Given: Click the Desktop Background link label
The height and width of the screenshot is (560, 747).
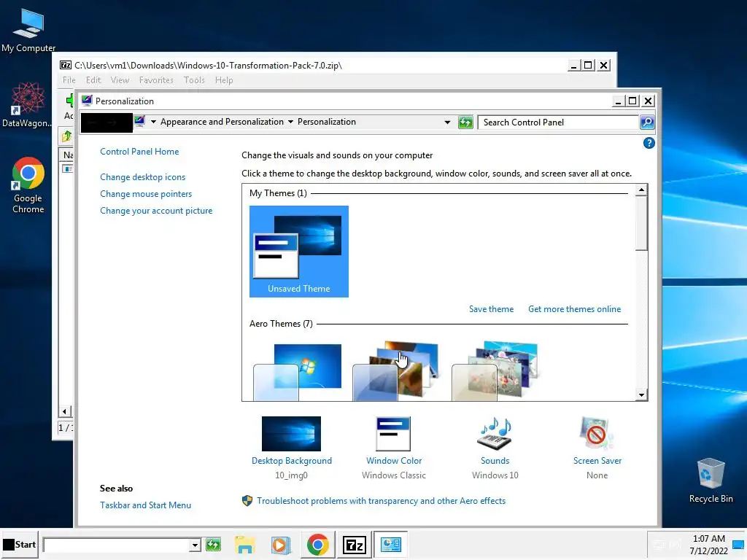Looking at the screenshot, I should tap(292, 461).
